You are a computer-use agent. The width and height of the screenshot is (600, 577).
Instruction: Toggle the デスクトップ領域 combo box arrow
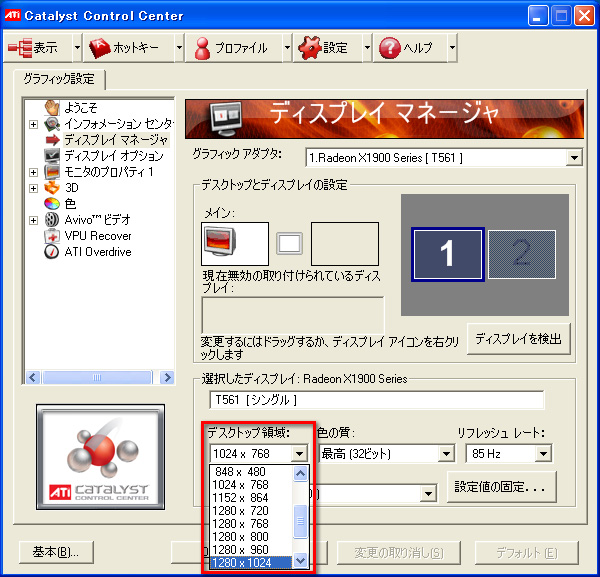pyautogui.click(x=299, y=454)
